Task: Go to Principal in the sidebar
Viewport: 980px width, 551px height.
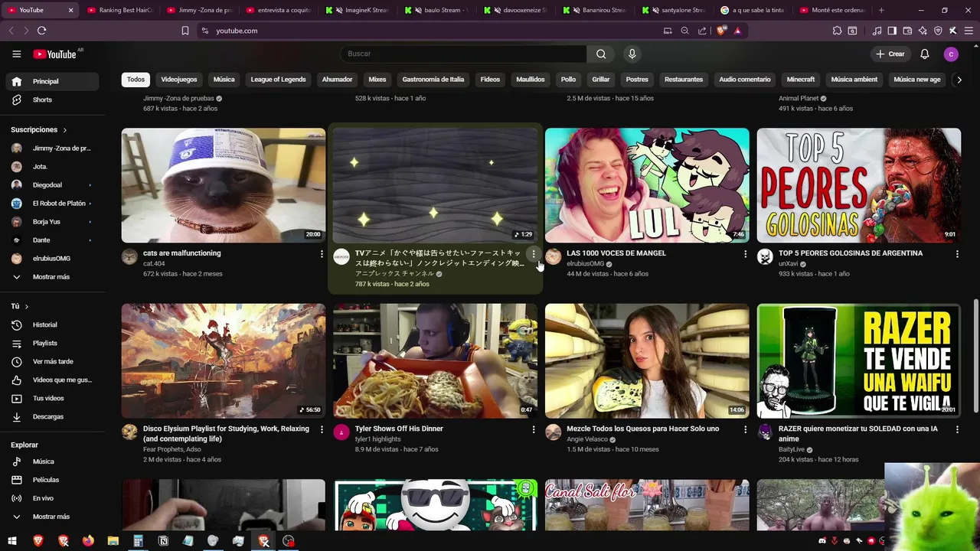Action: point(53,81)
